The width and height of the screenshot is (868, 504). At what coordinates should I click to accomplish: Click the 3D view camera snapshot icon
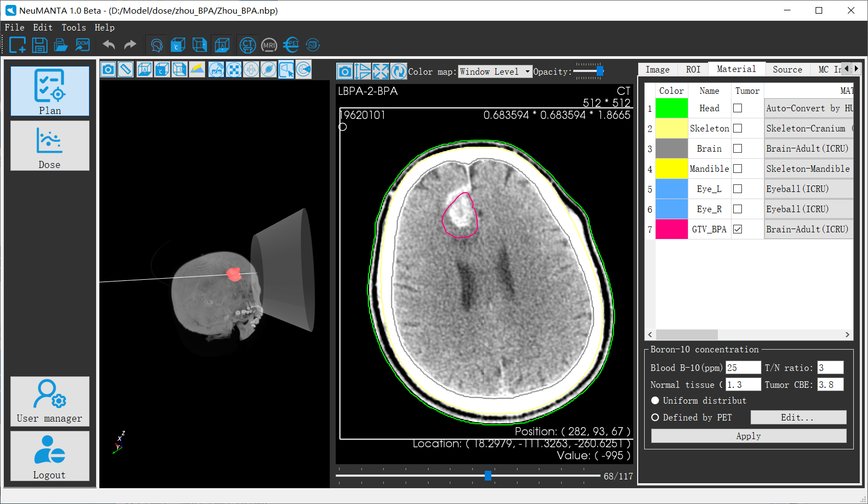point(109,69)
